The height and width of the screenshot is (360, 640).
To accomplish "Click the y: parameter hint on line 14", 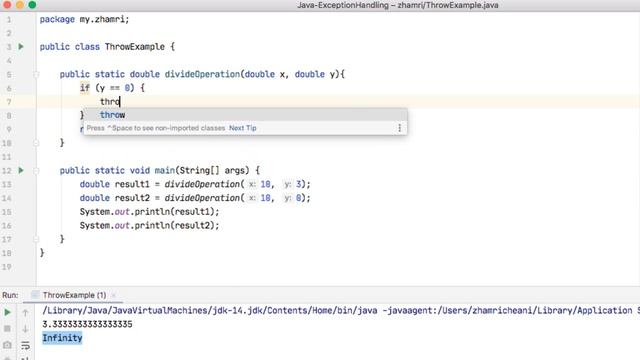I will [288, 198].
